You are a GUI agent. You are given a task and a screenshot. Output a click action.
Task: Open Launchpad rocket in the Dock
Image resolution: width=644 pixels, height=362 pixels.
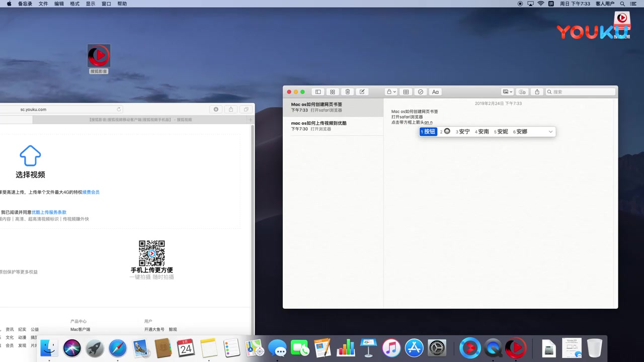pyautogui.click(x=95, y=348)
